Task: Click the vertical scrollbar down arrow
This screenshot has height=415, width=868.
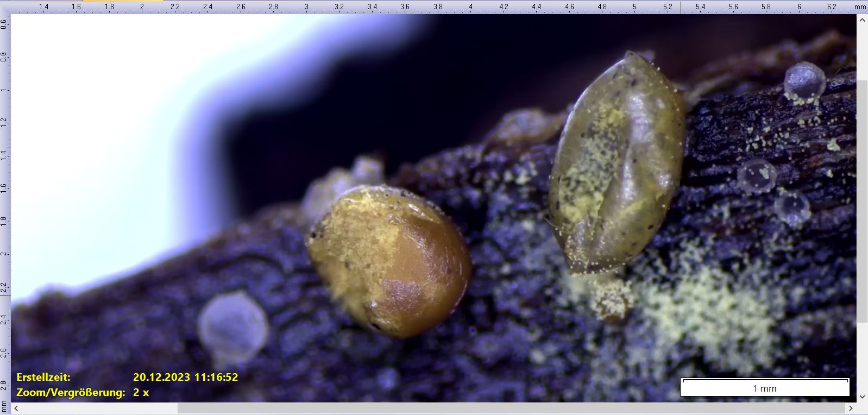Action: tap(862, 397)
